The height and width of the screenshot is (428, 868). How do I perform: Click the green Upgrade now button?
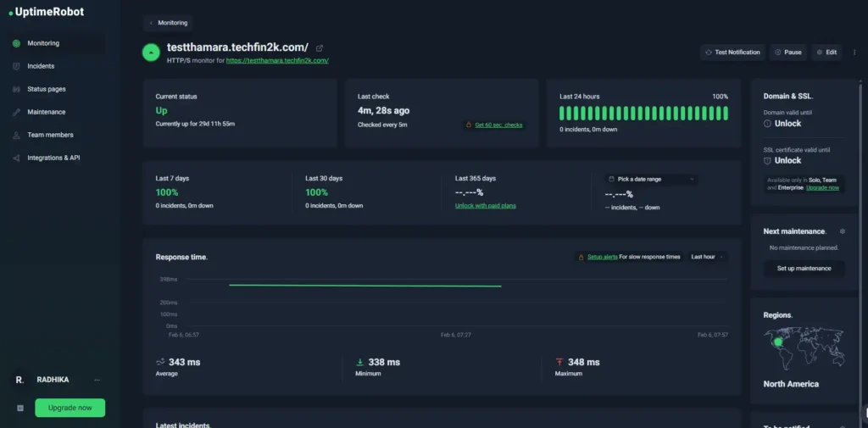coord(70,408)
